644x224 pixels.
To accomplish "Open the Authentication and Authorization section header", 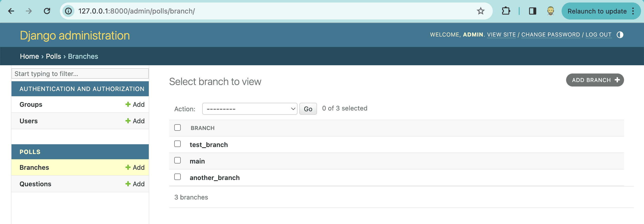I will tap(82, 89).
